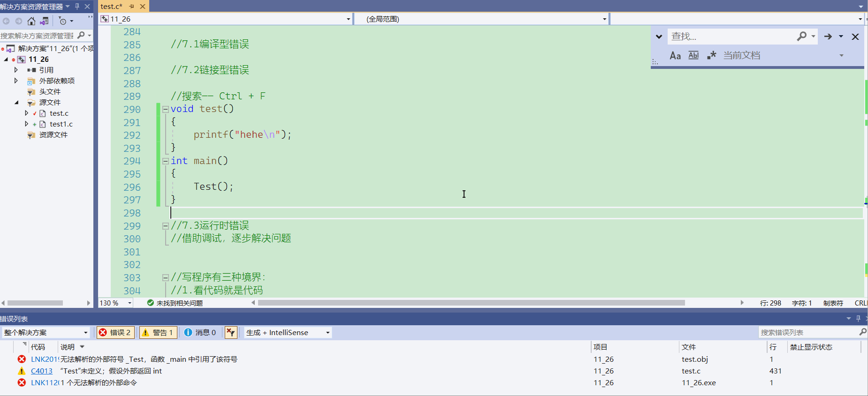Open the pending changes filter clock icon
868x396 pixels.
[63, 21]
